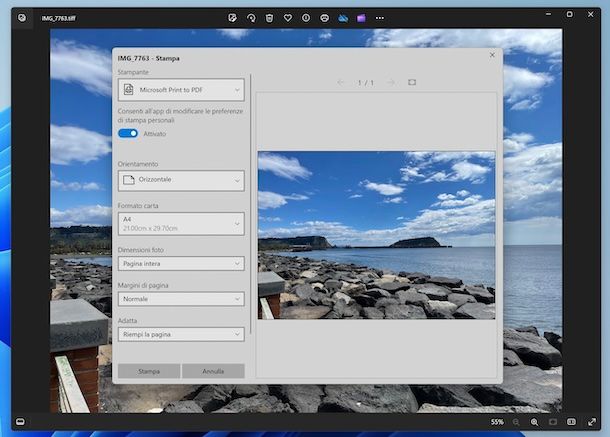Screen dimensions: 610x437
Task: Click the print preview photo thumbnail
Action: click(x=377, y=235)
